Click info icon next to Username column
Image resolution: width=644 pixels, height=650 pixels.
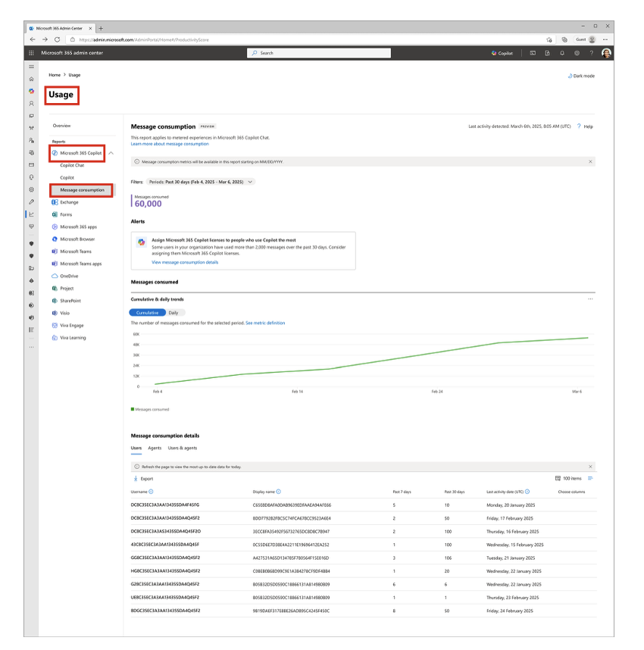tap(151, 492)
